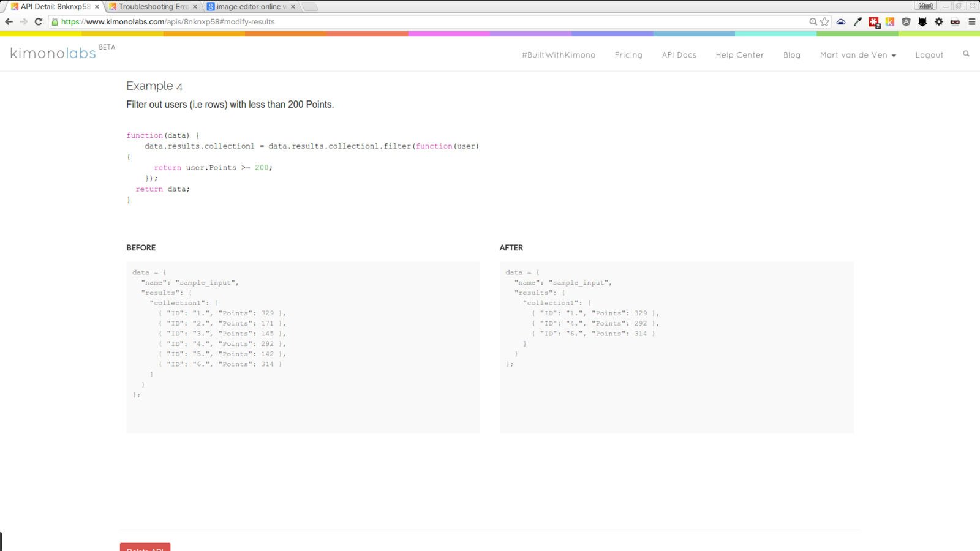Open the zoom magnifier in address bar
The width and height of the screenshot is (980, 551).
(x=813, y=22)
